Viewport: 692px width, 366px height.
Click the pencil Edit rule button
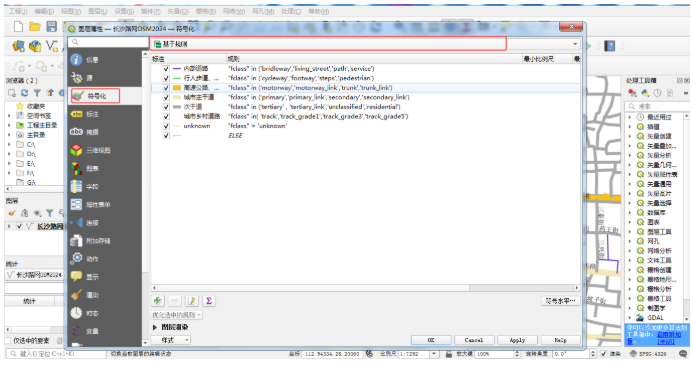coord(192,301)
